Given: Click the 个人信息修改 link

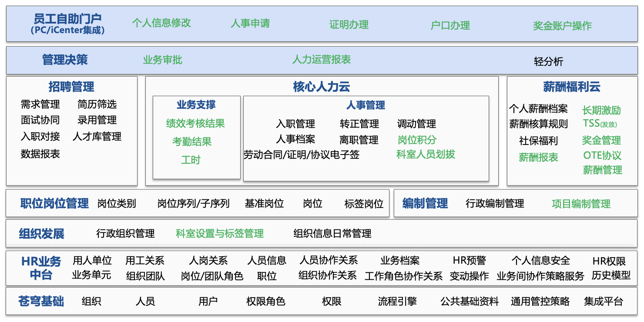Looking at the screenshot, I should (x=161, y=23).
